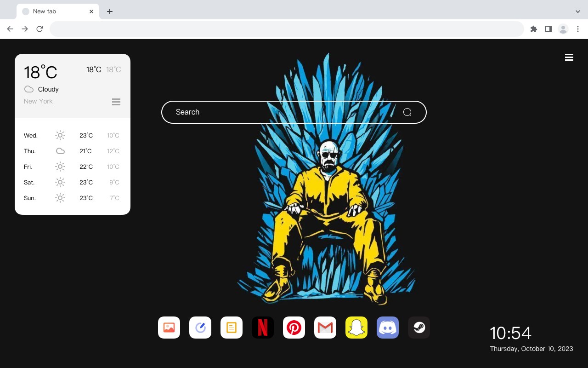Viewport: 588px width, 368px height.
Task: Select the Thu. forecast row
Action: [73, 151]
